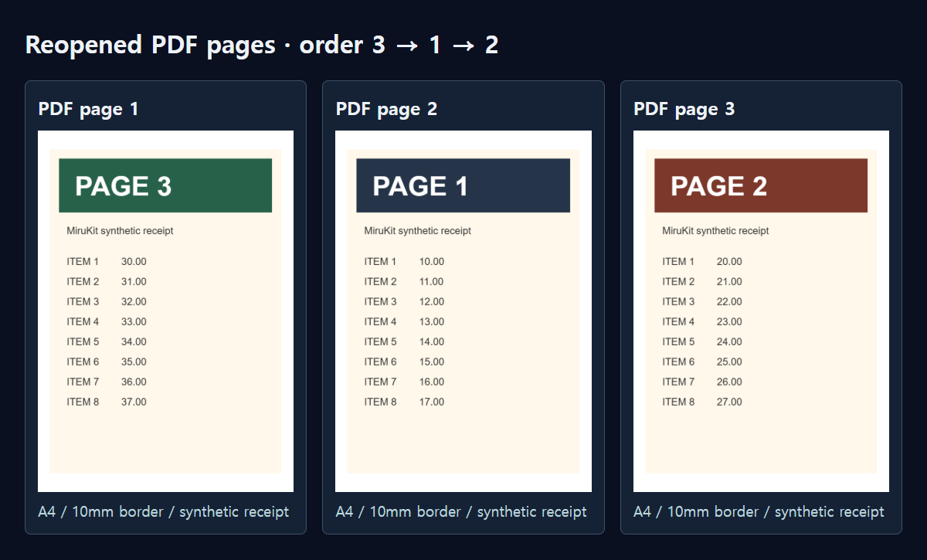This screenshot has height=560, width=927.
Task: Click the value 25.00
Action: [x=729, y=362]
